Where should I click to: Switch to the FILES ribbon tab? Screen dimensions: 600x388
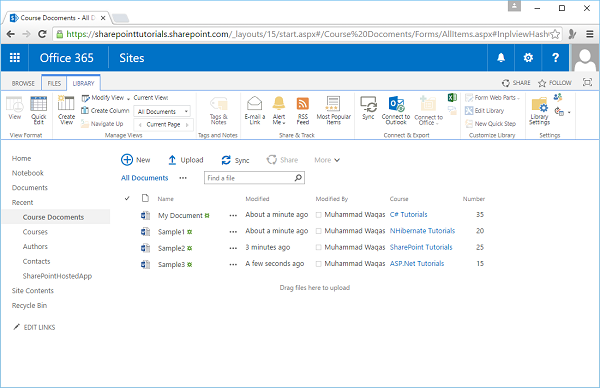coord(54,83)
